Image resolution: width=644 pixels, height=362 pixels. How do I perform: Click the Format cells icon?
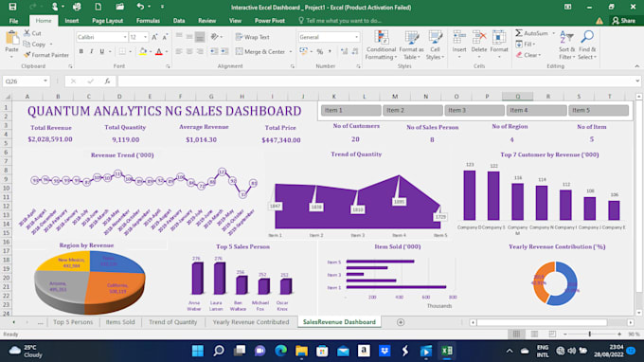tap(499, 38)
